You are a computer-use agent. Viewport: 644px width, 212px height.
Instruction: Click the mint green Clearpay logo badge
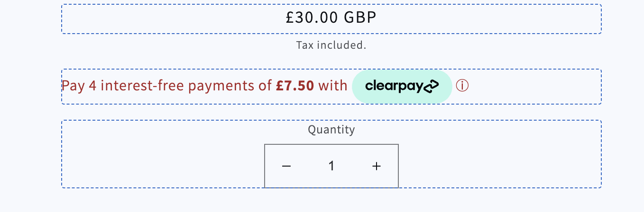[402, 86]
